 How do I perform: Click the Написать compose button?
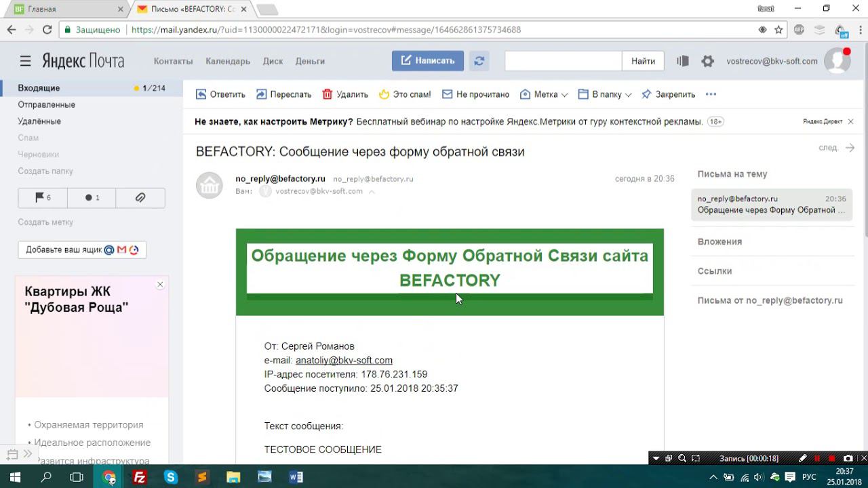[x=428, y=60]
